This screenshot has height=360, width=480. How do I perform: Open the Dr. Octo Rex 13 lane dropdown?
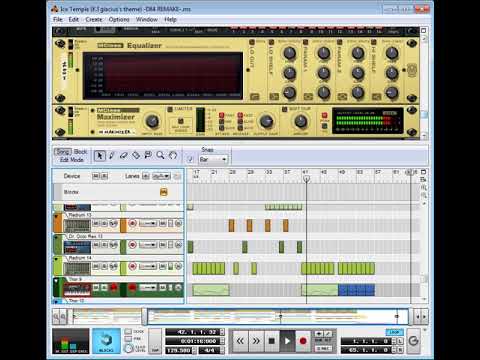coord(148,245)
